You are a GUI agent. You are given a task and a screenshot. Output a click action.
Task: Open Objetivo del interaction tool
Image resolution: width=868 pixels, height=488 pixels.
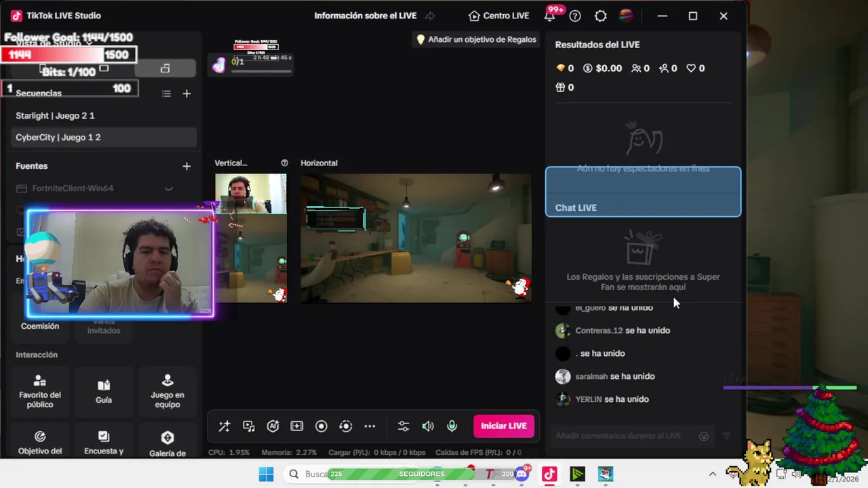[x=40, y=442]
